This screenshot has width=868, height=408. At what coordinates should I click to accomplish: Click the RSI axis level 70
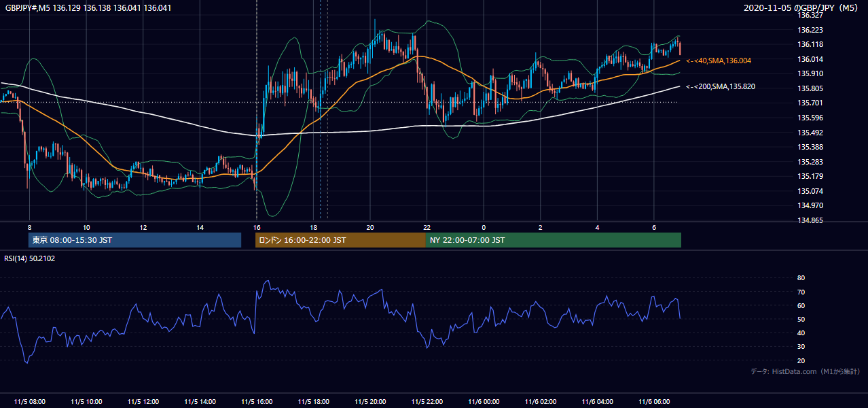tap(801, 292)
